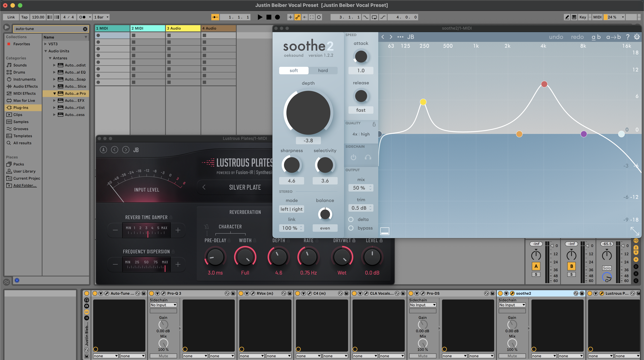The width and height of the screenshot is (644, 360).
Task: Open the soothe2 settings gear
Action: [637, 37]
